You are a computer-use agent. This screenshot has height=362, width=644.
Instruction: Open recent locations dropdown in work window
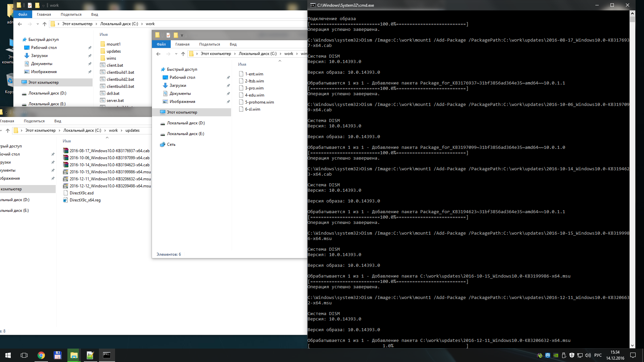click(38, 24)
